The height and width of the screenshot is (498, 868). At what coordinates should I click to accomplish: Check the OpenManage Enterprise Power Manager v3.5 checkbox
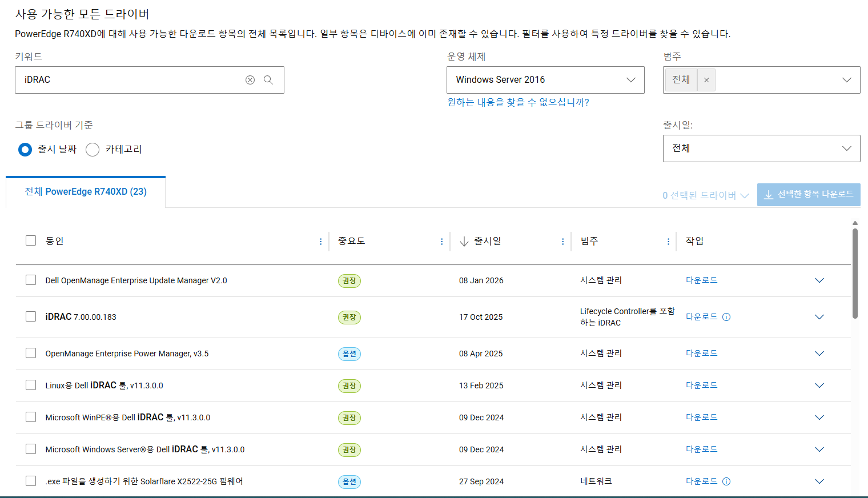coord(31,353)
